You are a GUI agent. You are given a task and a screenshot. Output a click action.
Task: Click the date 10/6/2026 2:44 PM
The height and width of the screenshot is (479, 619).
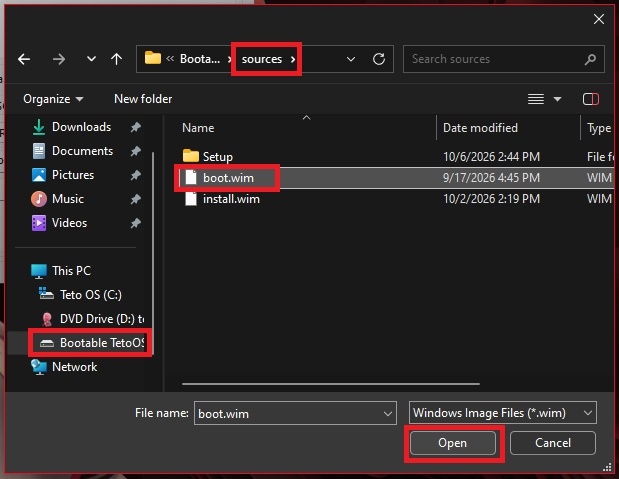[x=491, y=157]
